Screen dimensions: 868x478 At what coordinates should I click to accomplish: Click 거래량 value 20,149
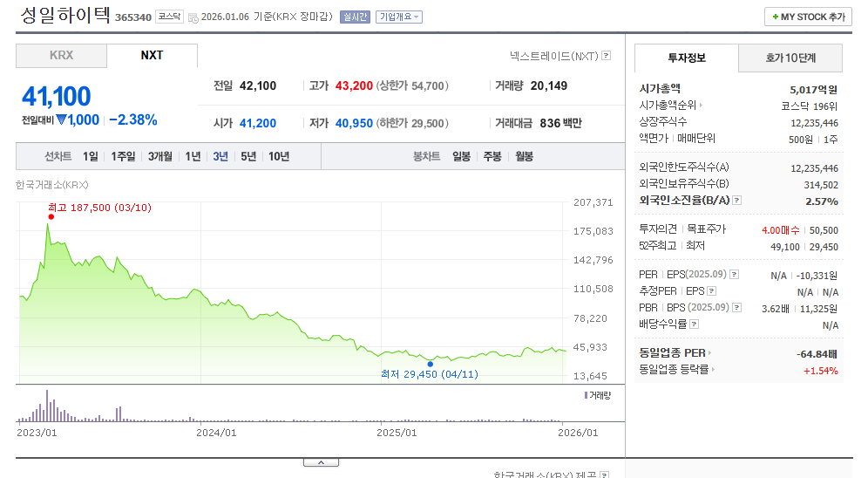coord(548,85)
